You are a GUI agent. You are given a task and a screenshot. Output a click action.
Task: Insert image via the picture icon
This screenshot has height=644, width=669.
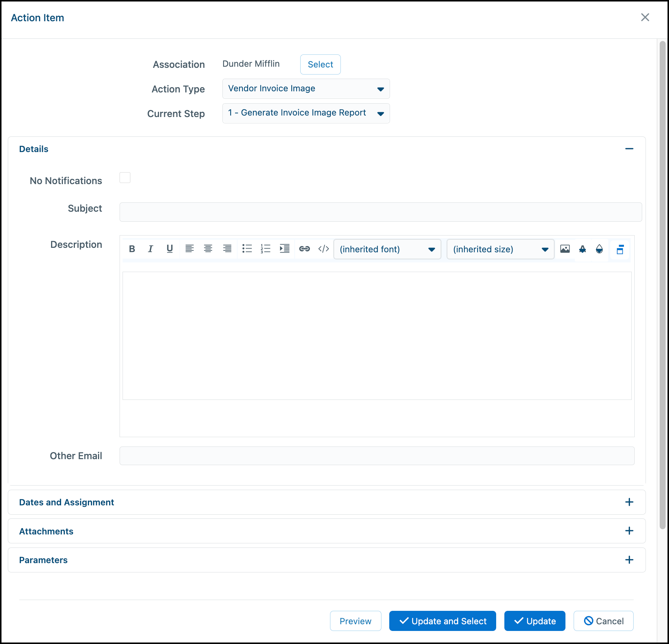pos(565,249)
